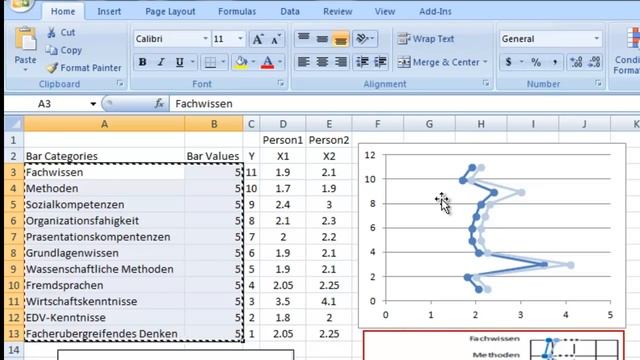Enable Wrap Text
The image size is (640, 360).
pos(426,39)
